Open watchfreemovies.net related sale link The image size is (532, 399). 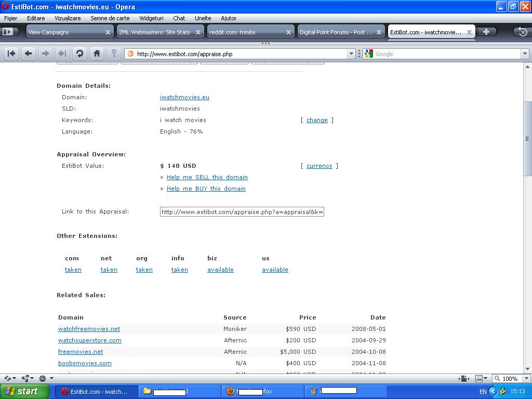pyautogui.click(x=89, y=329)
